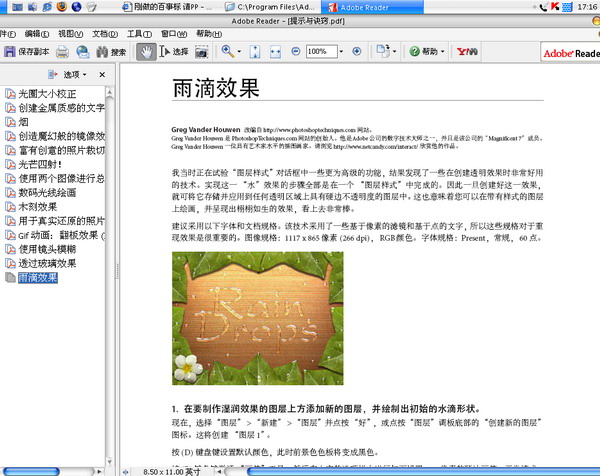Launch Firefox from the quick launch bar
Screen dimensions: 600x476
pos(62,7)
